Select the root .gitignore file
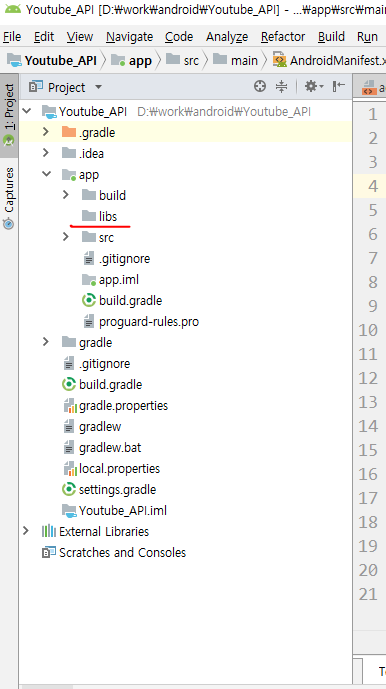This screenshot has width=386, height=689. 104,364
